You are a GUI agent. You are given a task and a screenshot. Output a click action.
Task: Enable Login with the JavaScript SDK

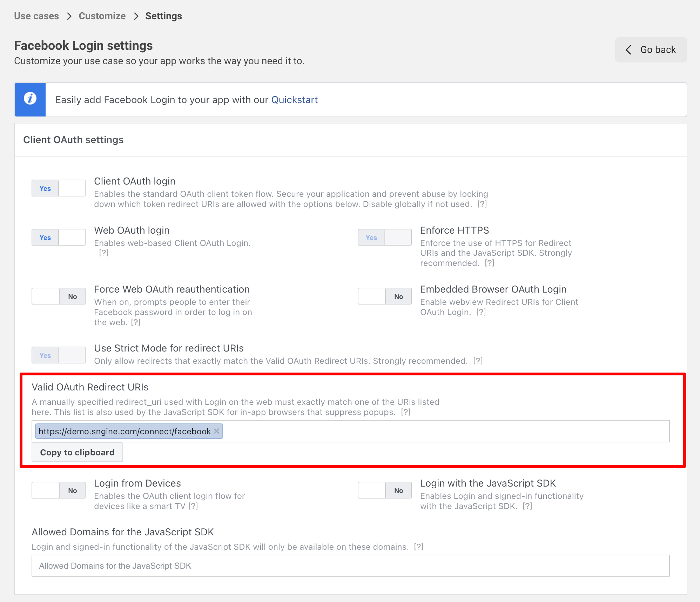coord(385,490)
